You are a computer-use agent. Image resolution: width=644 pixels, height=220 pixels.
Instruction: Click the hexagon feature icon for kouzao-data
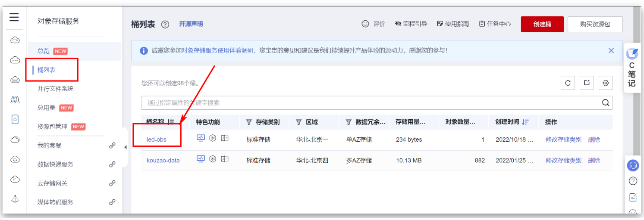[213, 159]
